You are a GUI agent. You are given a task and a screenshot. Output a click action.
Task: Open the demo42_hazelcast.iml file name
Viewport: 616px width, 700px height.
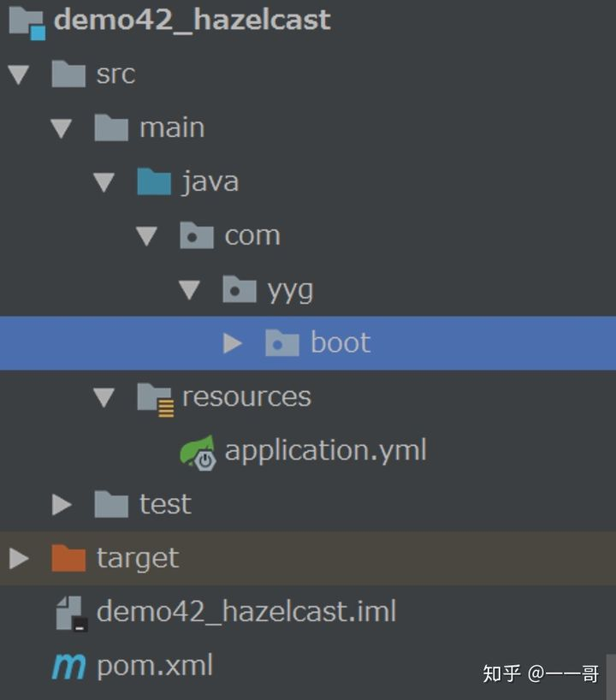(x=246, y=611)
